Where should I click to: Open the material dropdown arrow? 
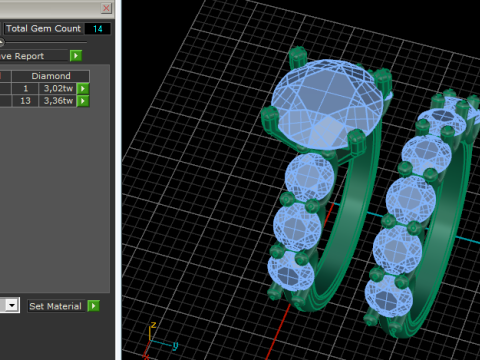(x=12, y=305)
